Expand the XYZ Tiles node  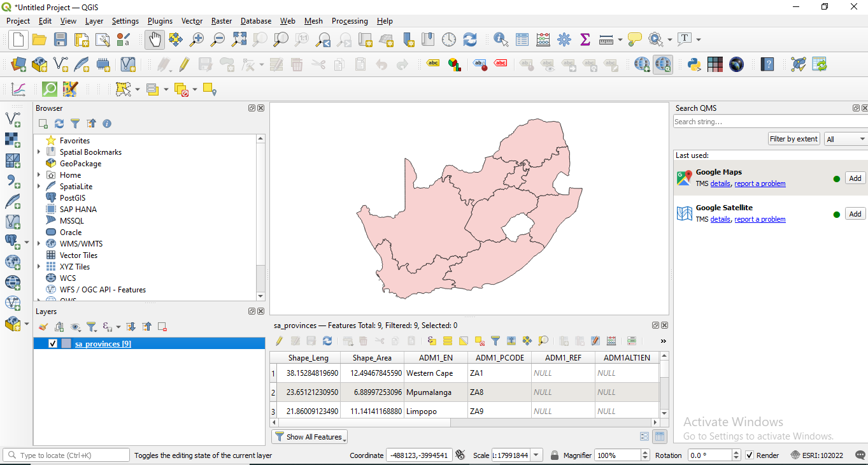coord(39,267)
